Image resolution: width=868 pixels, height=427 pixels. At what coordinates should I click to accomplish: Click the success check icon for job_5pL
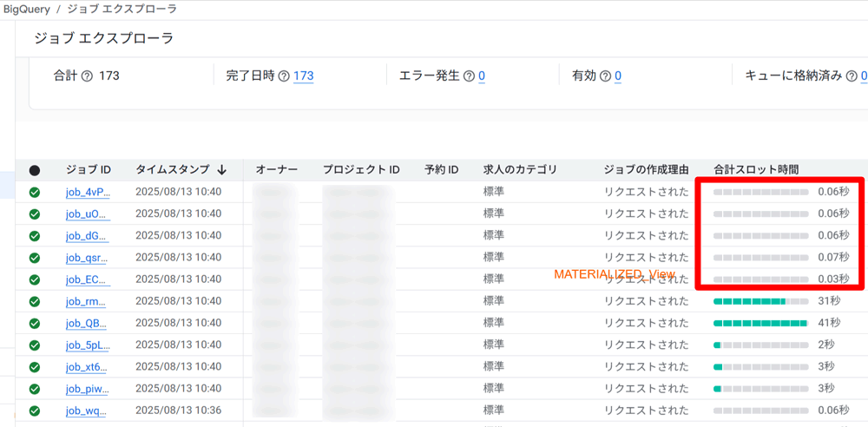click(x=35, y=345)
